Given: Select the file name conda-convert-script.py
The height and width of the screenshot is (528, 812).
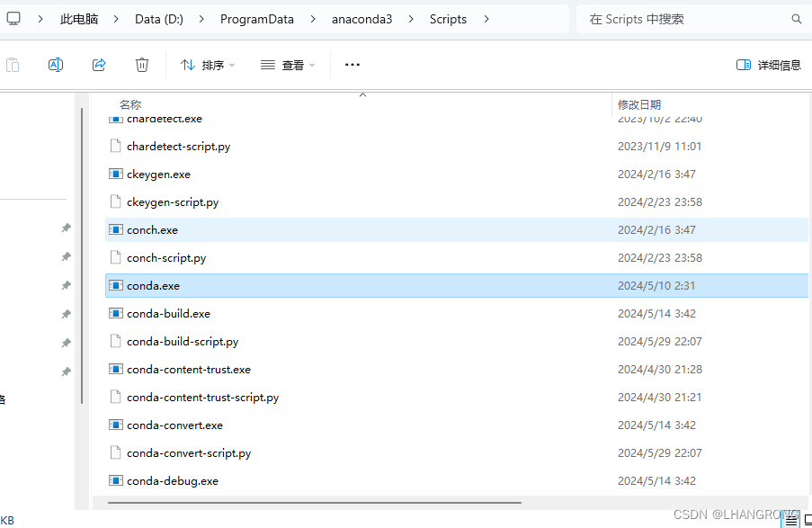Looking at the screenshot, I should (x=189, y=452).
